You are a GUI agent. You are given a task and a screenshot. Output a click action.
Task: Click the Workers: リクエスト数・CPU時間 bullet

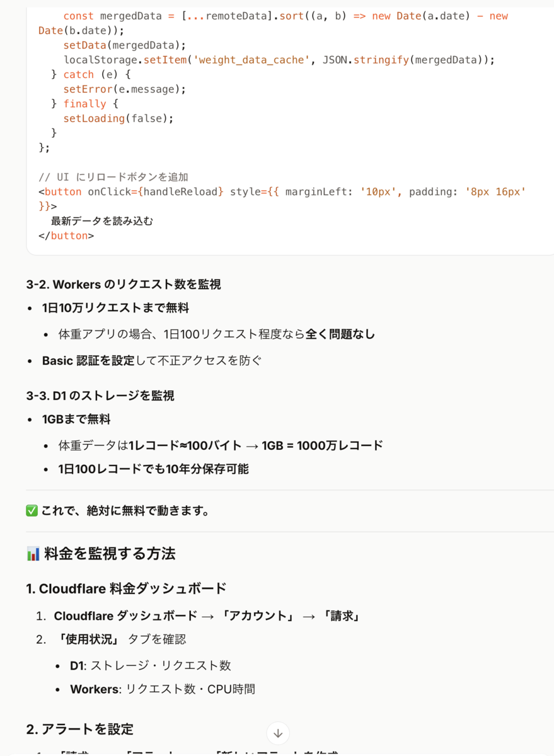pyautogui.click(x=163, y=689)
